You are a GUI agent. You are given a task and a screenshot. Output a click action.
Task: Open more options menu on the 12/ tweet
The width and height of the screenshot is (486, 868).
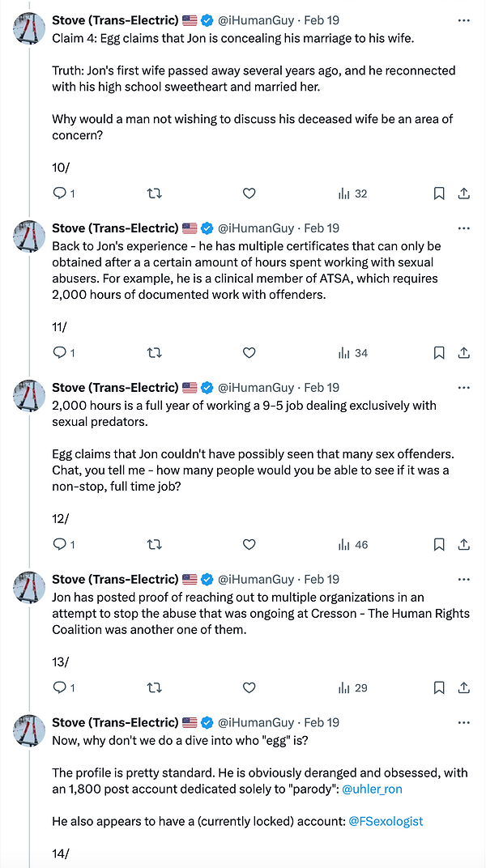463,387
